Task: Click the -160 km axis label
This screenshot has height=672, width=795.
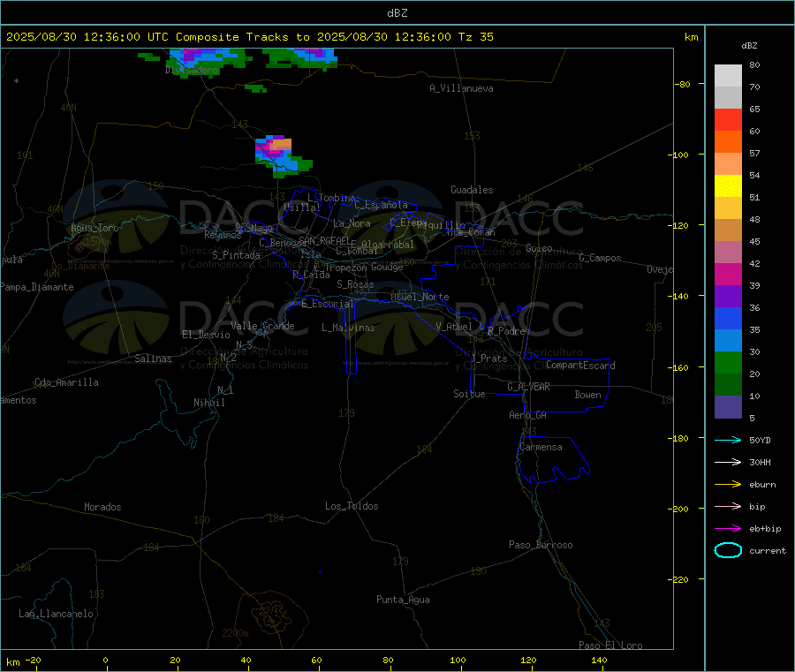Action: point(679,367)
